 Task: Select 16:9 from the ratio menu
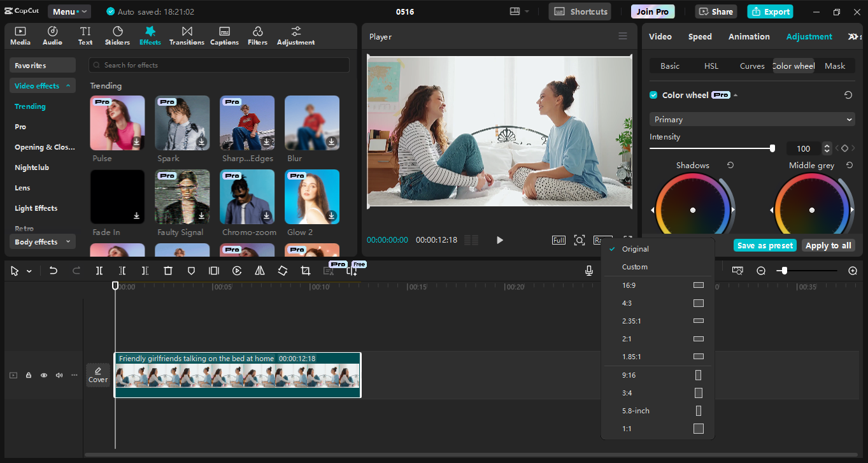tap(656, 285)
